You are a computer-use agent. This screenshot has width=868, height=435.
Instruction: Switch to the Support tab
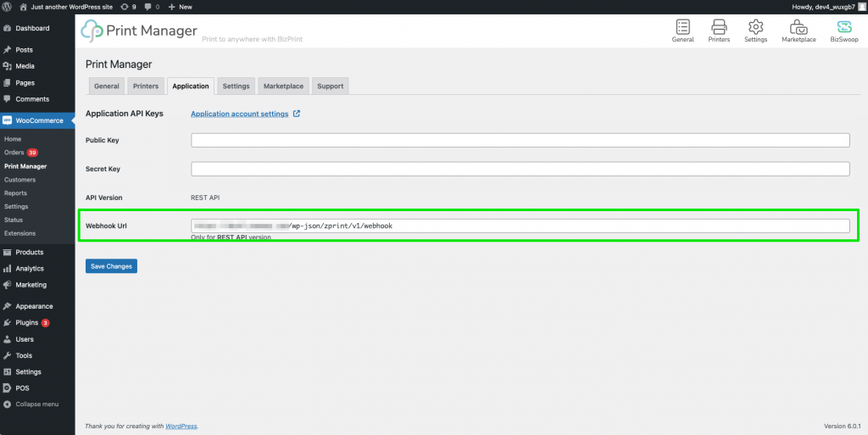pos(330,86)
